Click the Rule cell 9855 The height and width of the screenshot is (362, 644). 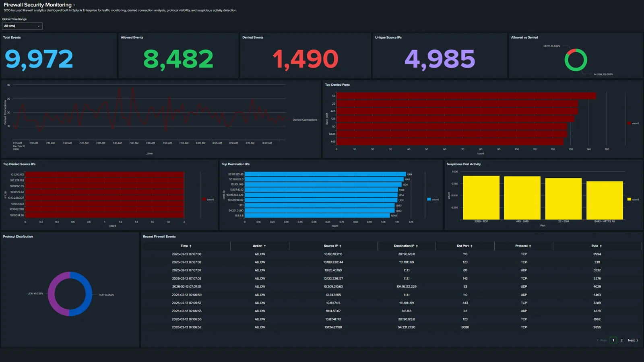pyautogui.click(x=597, y=327)
